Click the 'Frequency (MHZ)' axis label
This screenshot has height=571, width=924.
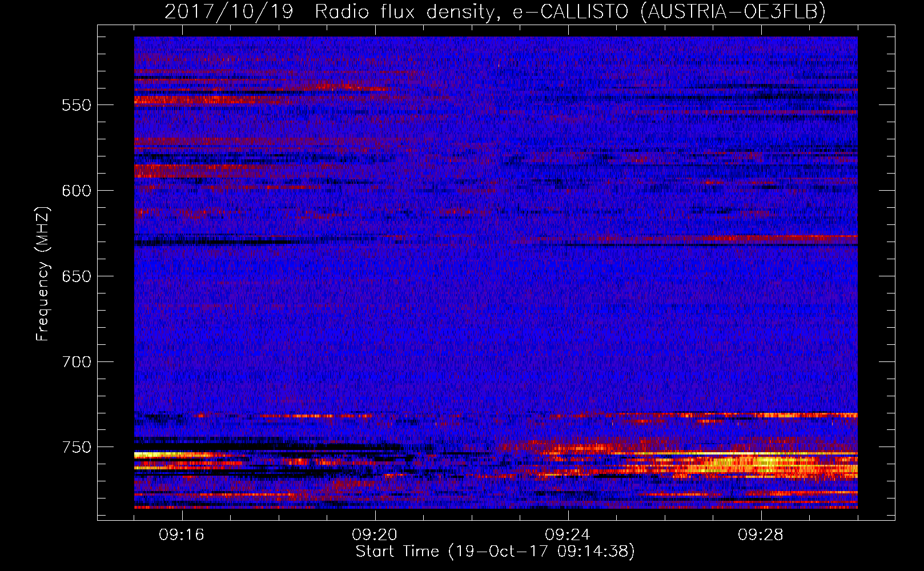[x=43, y=274]
